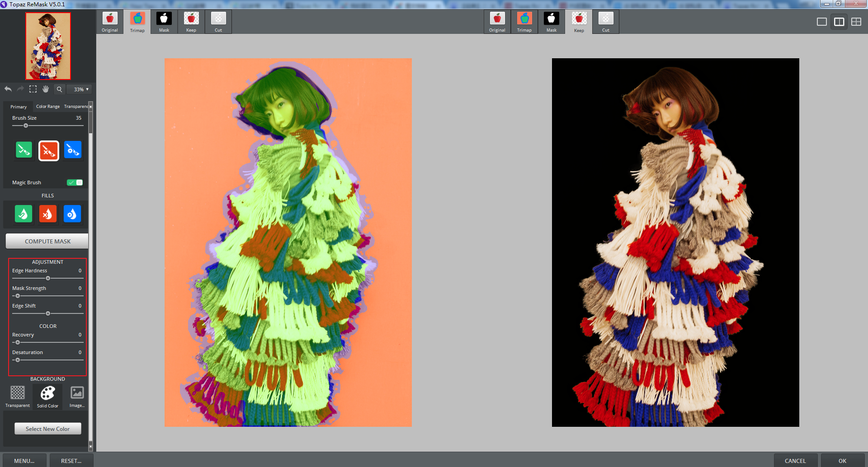This screenshot has width=868, height=467.
Task: Choose quad view layout icon
Action: click(856, 22)
